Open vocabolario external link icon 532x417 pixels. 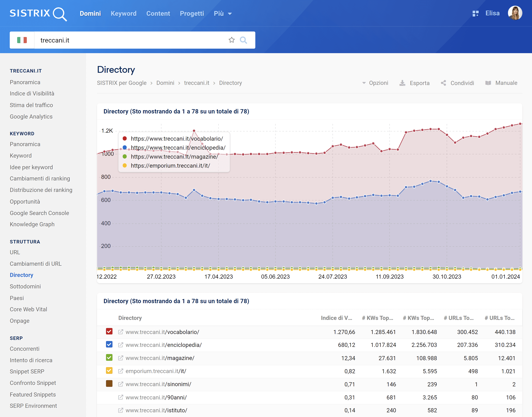point(121,332)
